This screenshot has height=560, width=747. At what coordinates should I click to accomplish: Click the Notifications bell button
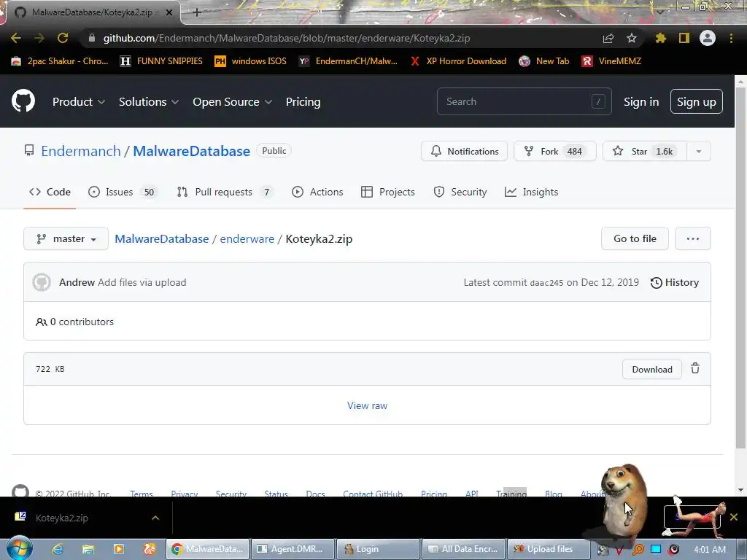(x=465, y=151)
